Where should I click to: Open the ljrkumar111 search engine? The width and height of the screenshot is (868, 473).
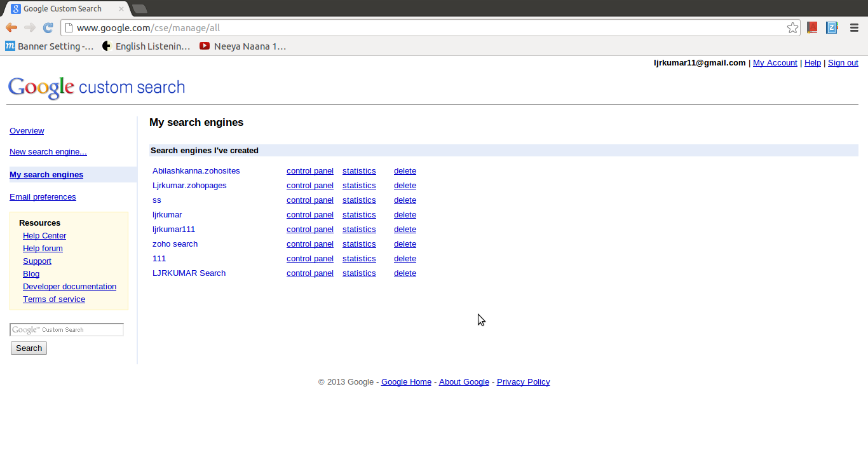click(x=174, y=230)
